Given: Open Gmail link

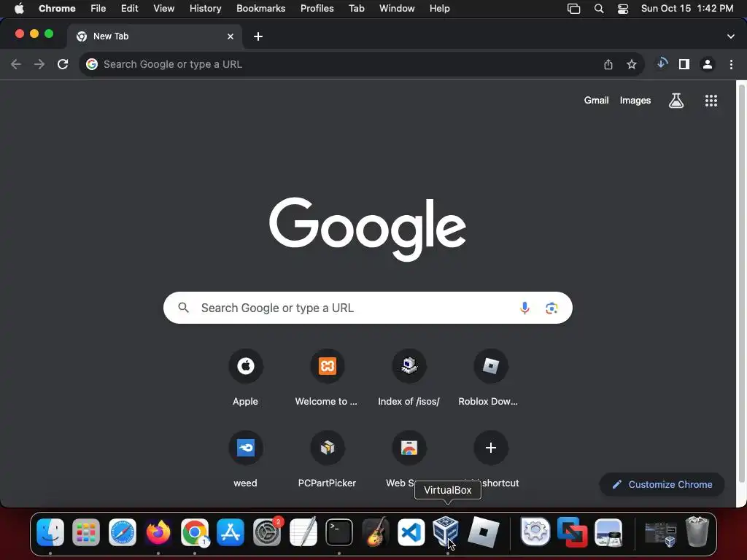Looking at the screenshot, I should pos(597,101).
